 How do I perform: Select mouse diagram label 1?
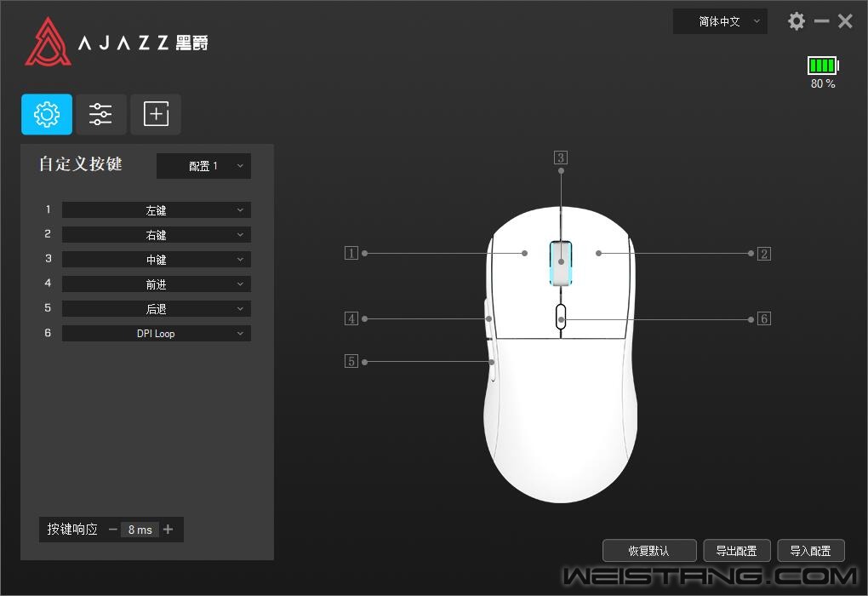tap(351, 253)
